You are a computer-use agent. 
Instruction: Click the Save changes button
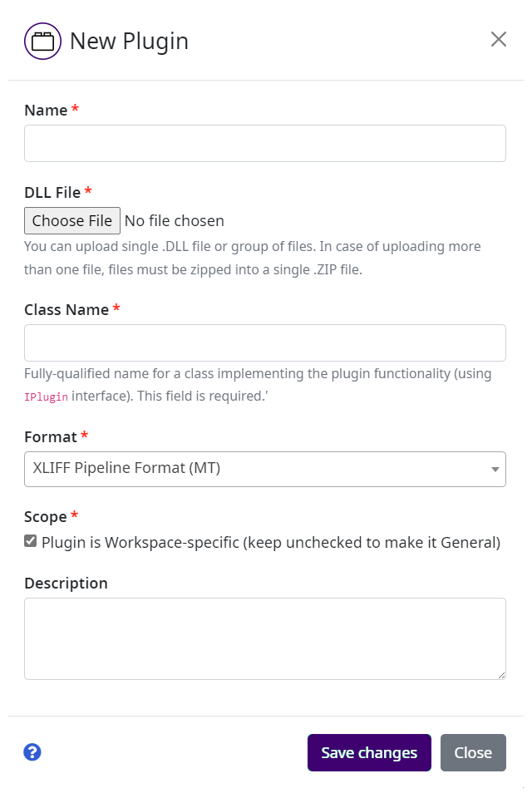point(369,753)
